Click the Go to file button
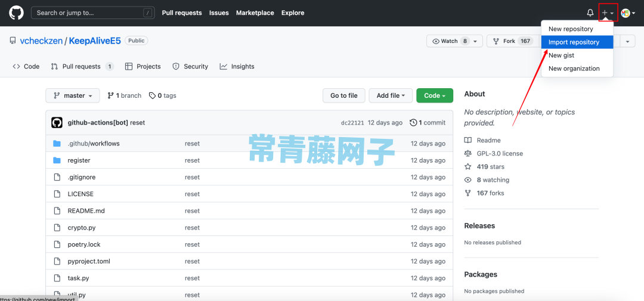 (x=344, y=96)
